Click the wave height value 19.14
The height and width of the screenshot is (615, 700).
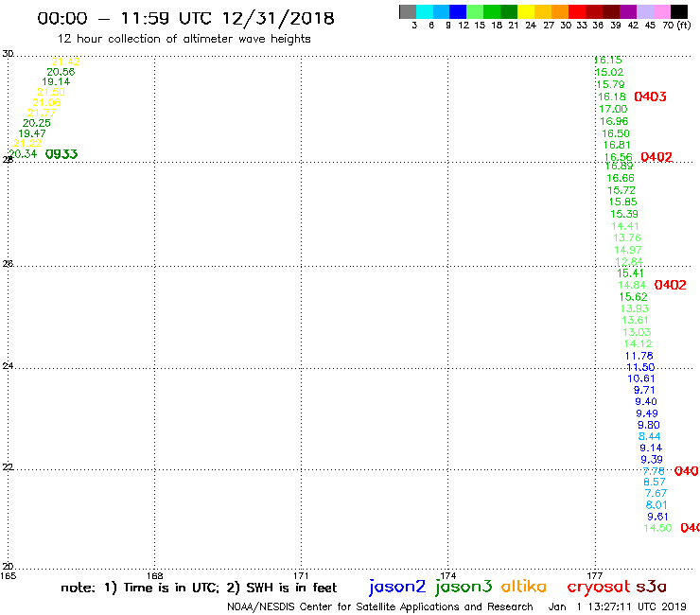click(x=56, y=81)
